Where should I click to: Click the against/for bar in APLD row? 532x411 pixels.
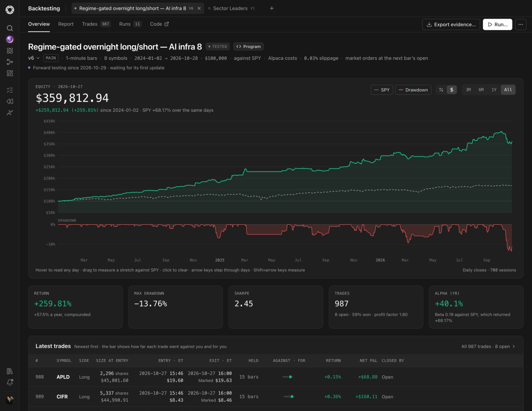tap(288, 377)
